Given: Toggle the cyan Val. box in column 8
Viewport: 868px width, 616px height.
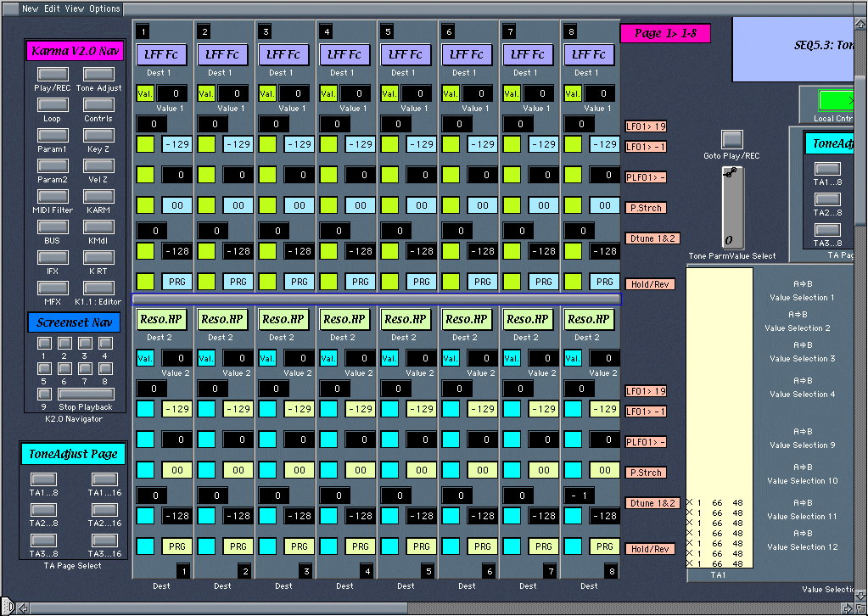Looking at the screenshot, I should tap(573, 358).
